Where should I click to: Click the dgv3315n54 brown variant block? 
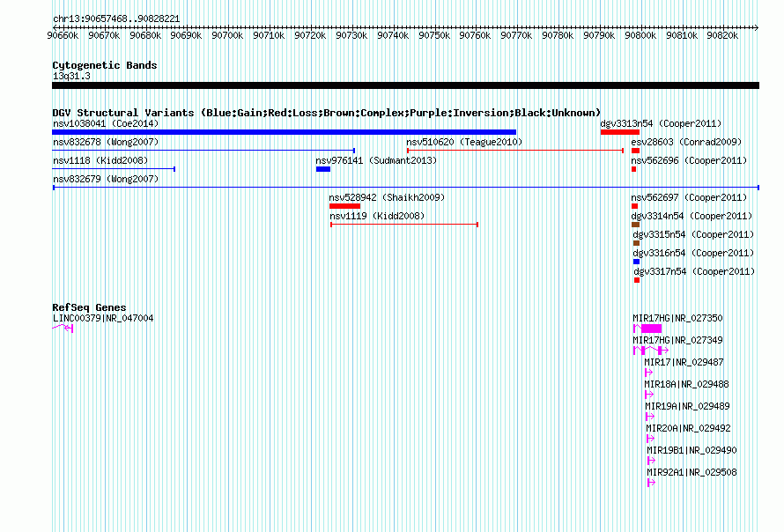pos(637,243)
